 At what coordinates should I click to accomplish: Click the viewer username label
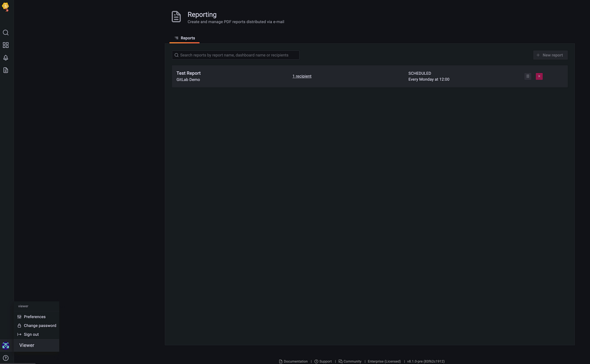[23, 306]
